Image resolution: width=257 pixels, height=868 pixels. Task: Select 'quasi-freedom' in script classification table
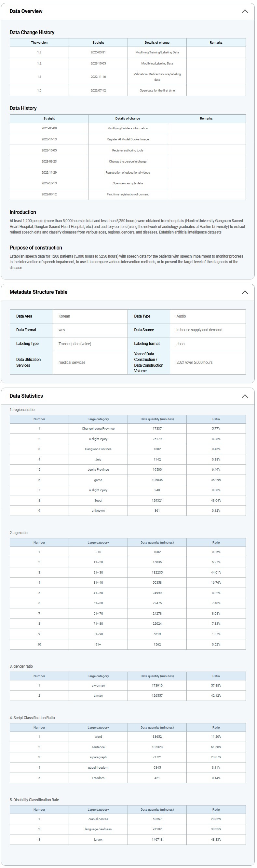98,767
